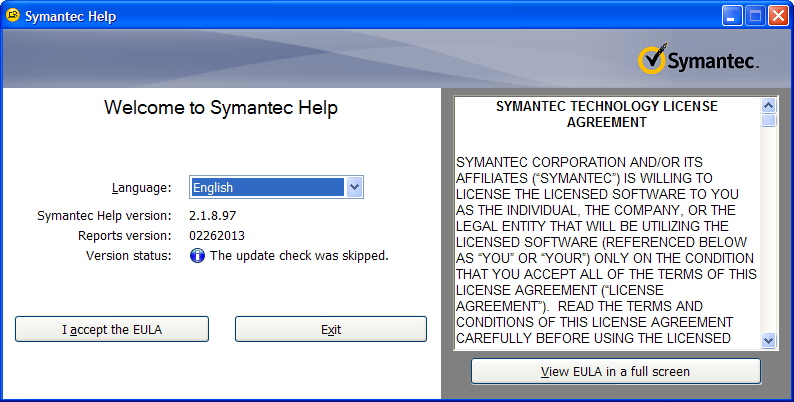Click the disabled maximize window button
The height and width of the screenshot is (402, 794).
tap(755, 16)
